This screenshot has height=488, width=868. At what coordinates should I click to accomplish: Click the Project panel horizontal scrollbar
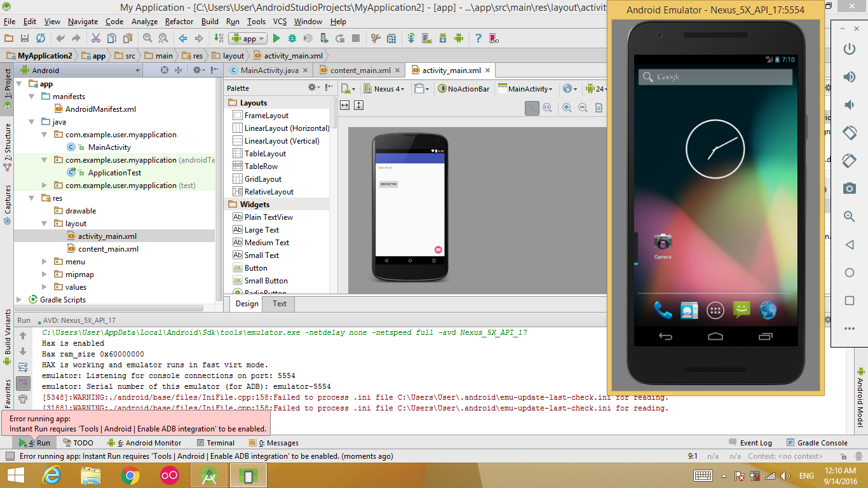point(109,308)
